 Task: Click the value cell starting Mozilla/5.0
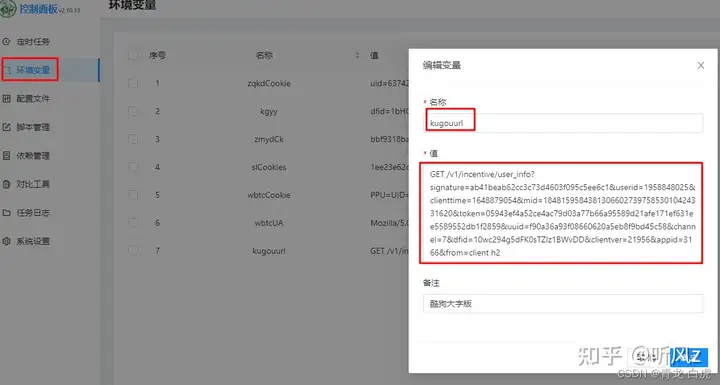point(389,223)
